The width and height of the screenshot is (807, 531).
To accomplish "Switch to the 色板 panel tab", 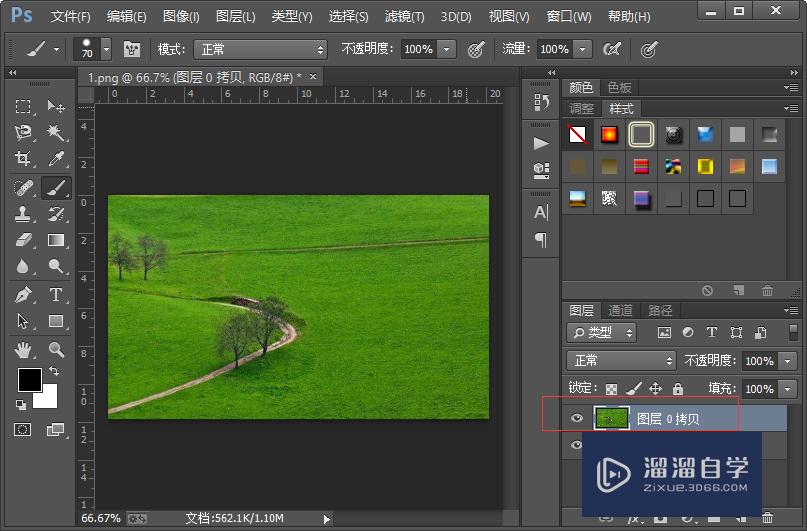I will (x=620, y=88).
